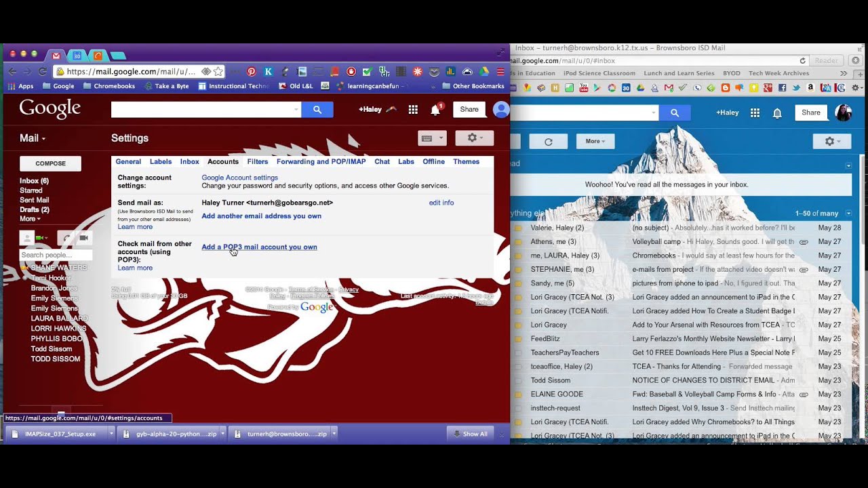Click the Pinterest extension icon in Chrome toolbar
Screen dimensions: 868x488
coord(252,71)
